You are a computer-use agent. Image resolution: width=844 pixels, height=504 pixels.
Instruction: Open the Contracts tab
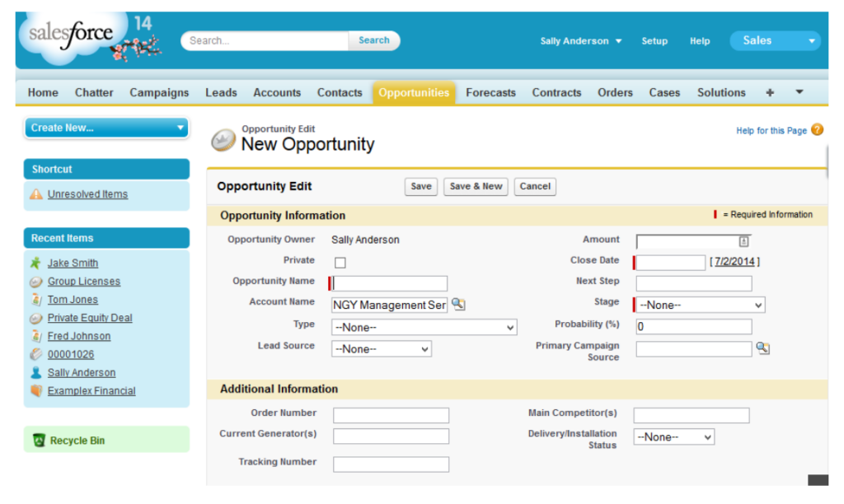point(556,92)
